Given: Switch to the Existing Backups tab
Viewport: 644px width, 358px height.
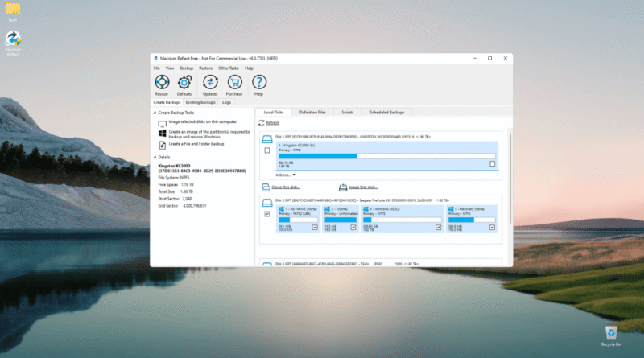Looking at the screenshot, I should (x=200, y=102).
